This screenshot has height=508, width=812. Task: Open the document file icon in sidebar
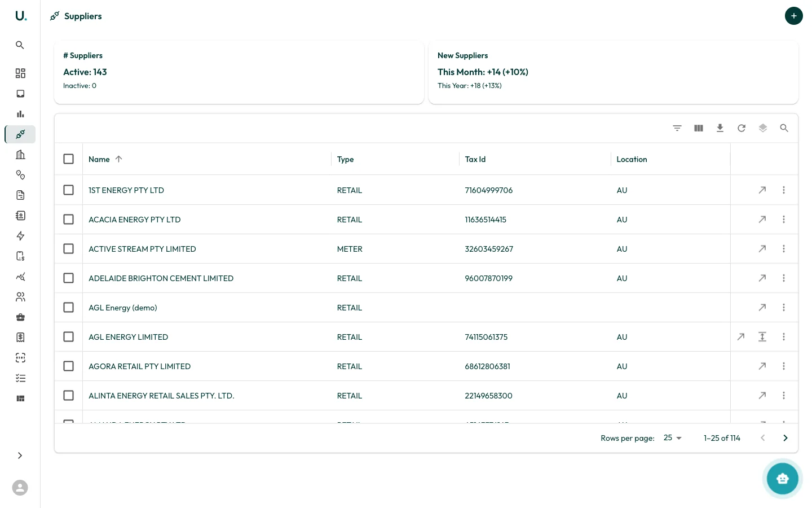(x=20, y=195)
